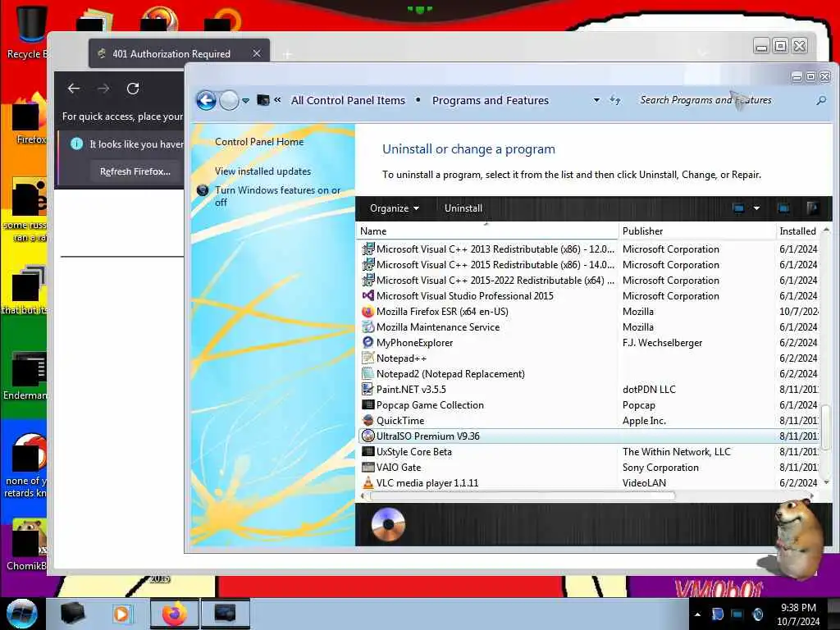Select VLC media player 1.1.11 icon
Viewport: 840px width, 630px height.
pyautogui.click(x=368, y=482)
